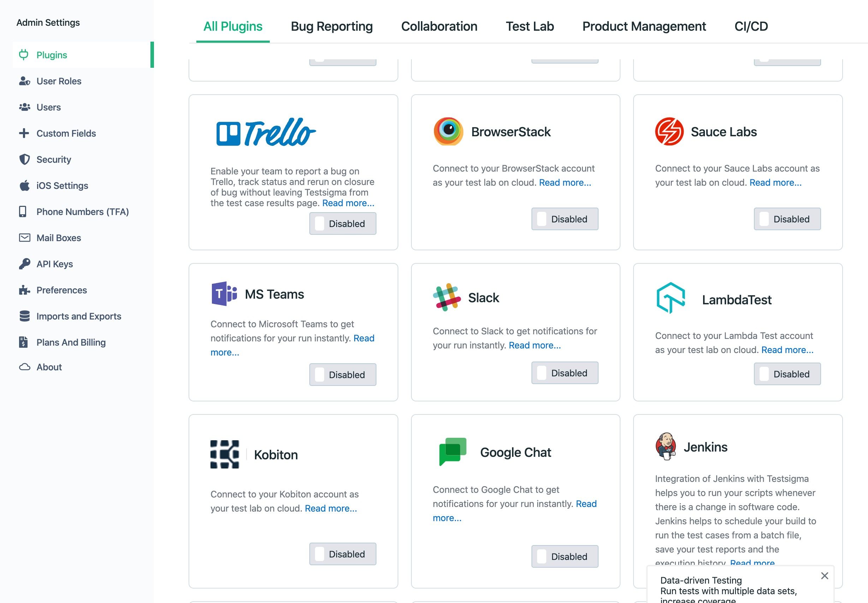
Task: Enable the Trello plugin toggle
Action: coord(343,224)
